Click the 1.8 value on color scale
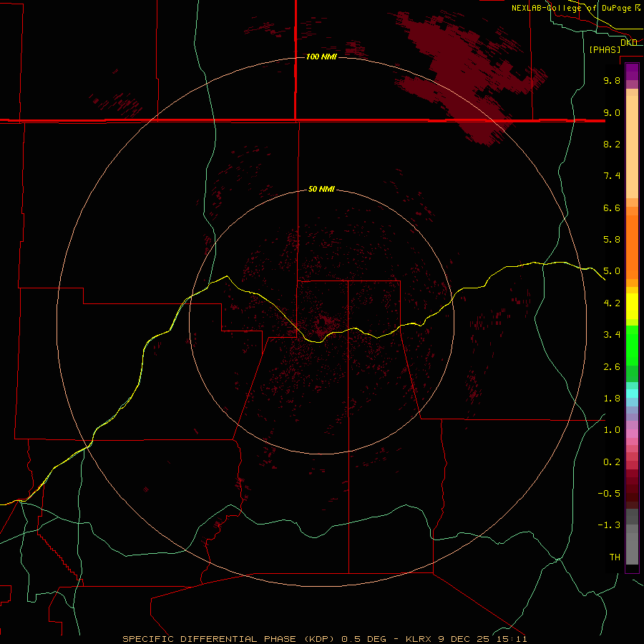 [612, 399]
